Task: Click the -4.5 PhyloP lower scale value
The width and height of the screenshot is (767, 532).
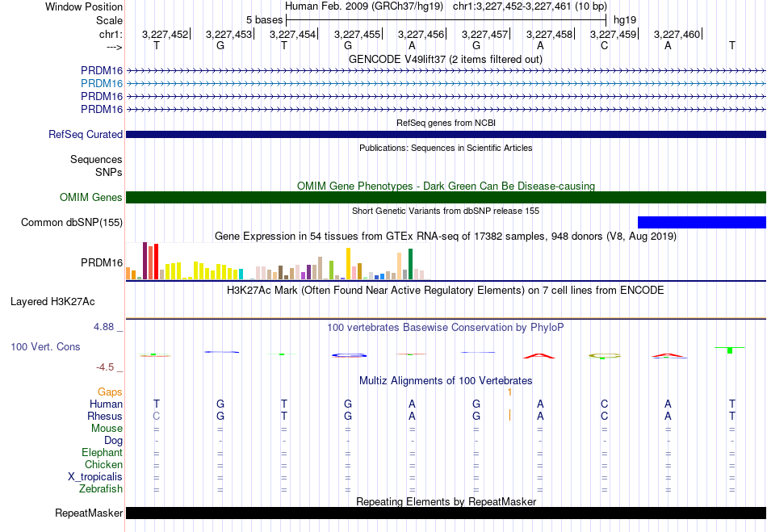Action: click(x=105, y=367)
